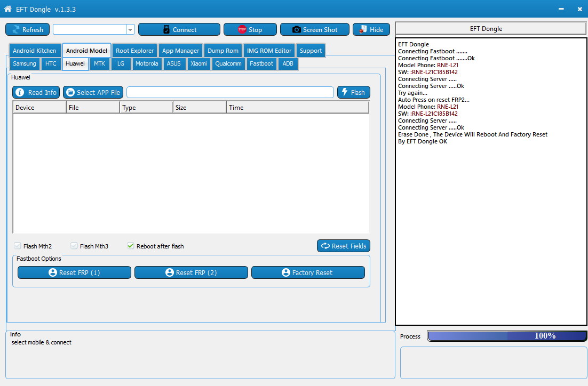Select the ASUS sub-tab
The height and width of the screenshot is (386, 588).
(x=173, y=63)
